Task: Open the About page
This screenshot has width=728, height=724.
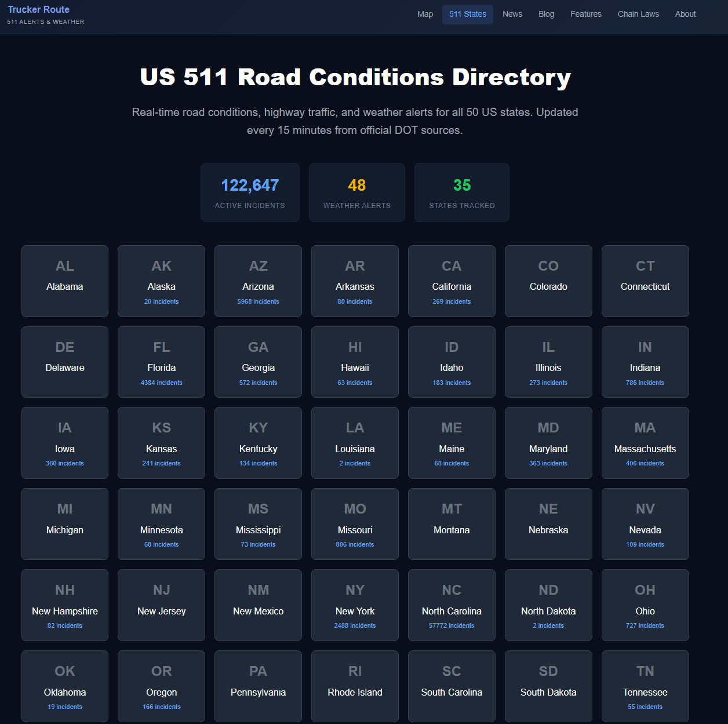Action: pos(685,14)
